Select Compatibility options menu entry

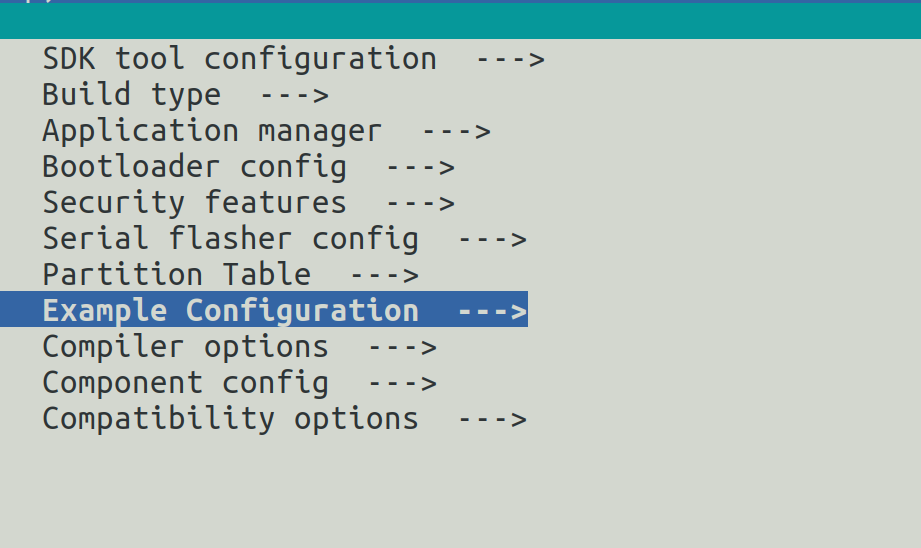click(x=230, y=419)
